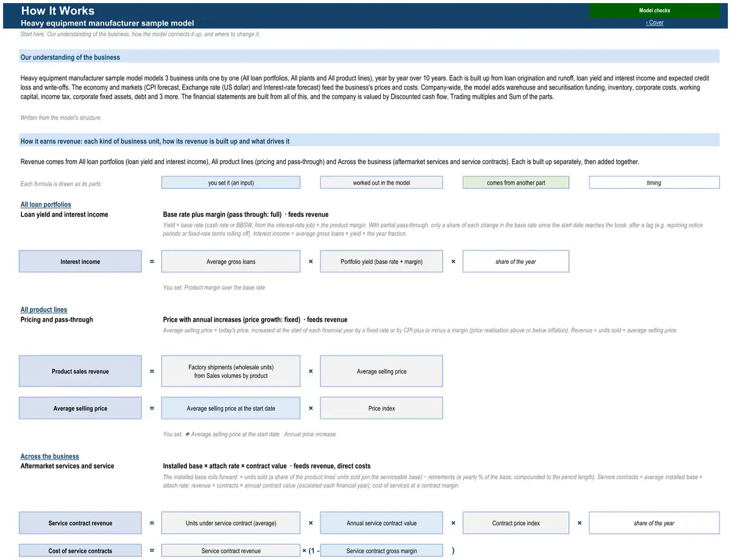Screen dimensions: 731x560
Task: Click 'share of the year' in Service contract row
Action: [654, 523]
